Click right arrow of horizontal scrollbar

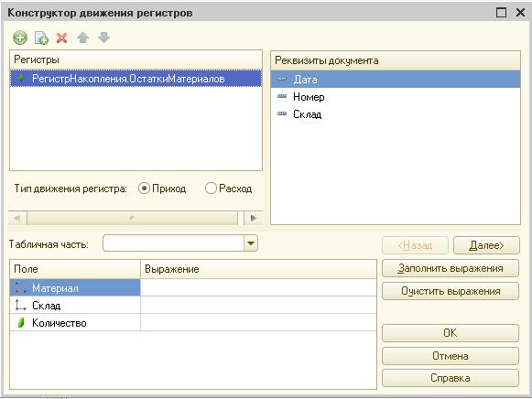253,218
